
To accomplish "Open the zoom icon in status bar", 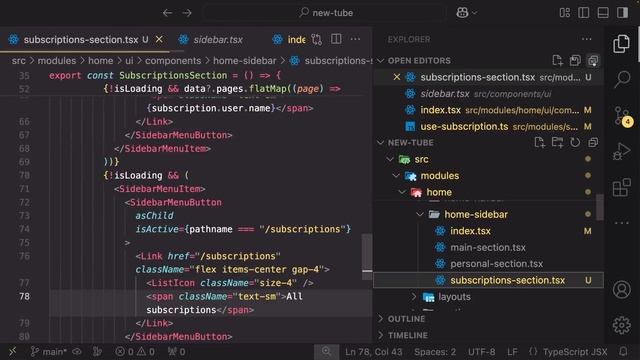I will coord(326,351).
